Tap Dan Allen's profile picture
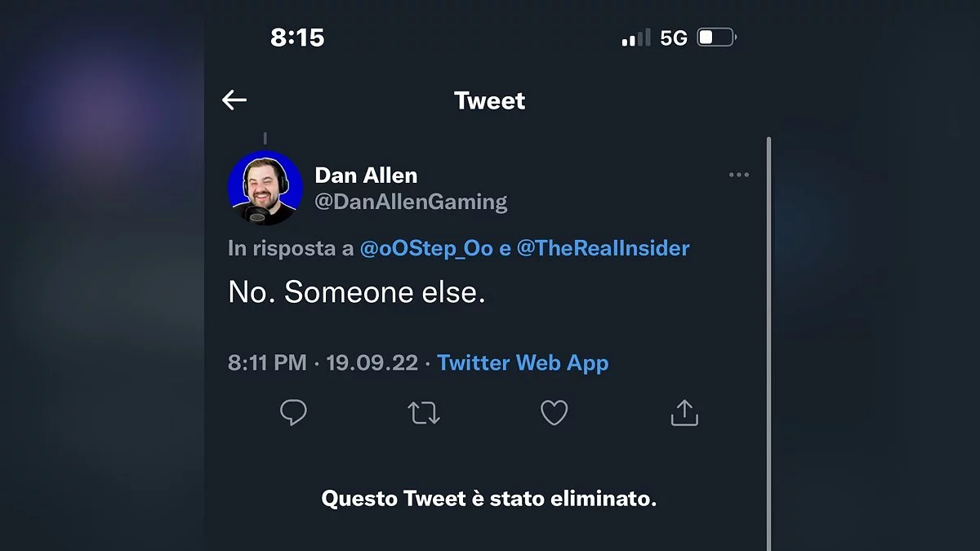Viewport: 980px width, 551px height. [x=265, y=189]
